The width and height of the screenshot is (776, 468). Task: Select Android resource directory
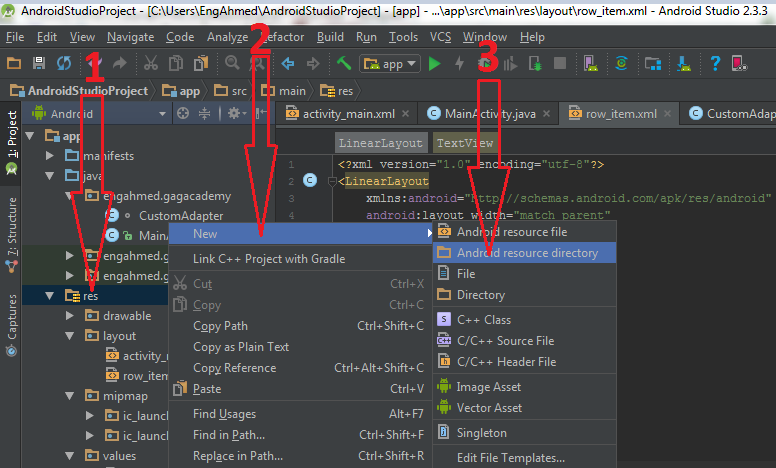tap(525, 253)
